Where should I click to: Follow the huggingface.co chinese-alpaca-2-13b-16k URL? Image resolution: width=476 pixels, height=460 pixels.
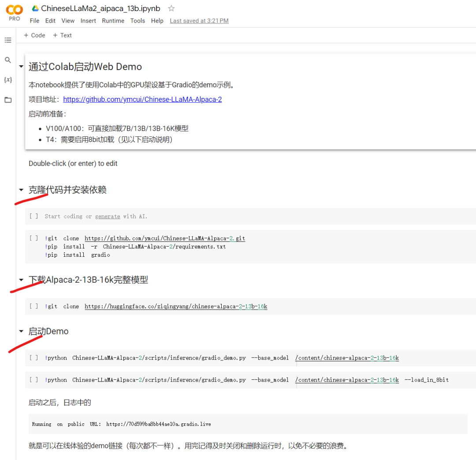click(176, 306)
